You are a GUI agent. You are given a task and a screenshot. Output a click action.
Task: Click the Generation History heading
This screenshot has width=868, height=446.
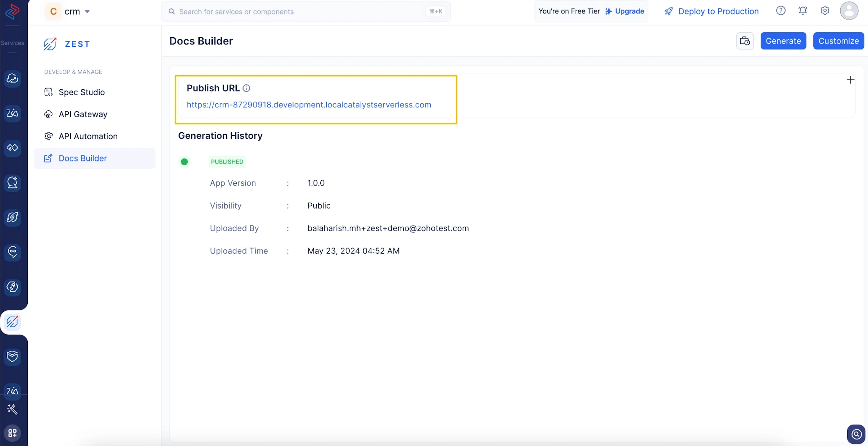pos(220,136)
